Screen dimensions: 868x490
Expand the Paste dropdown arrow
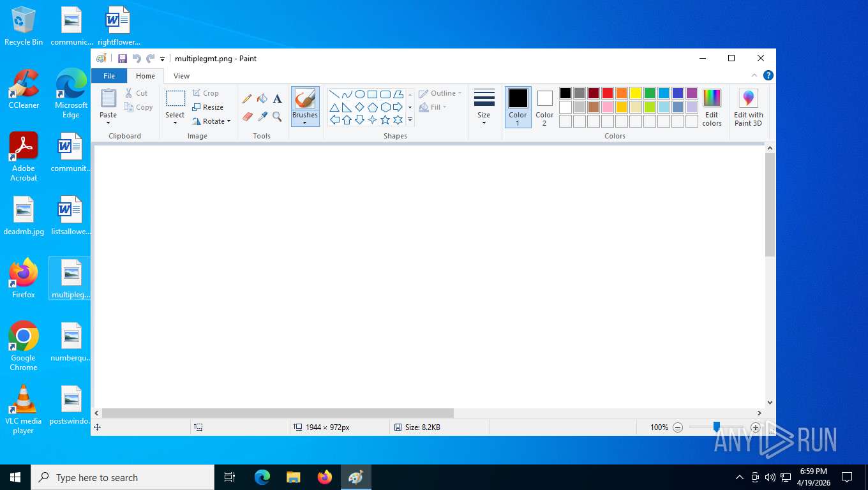108,123
